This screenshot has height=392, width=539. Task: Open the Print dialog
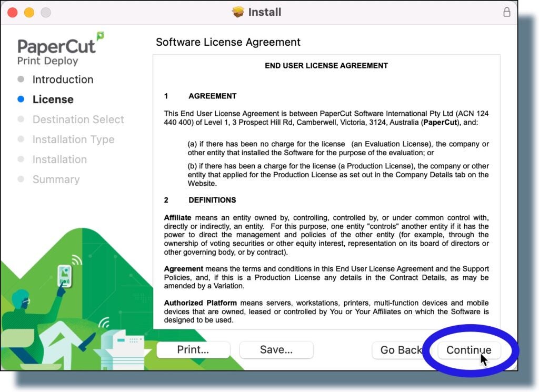(x=193, y=350)
